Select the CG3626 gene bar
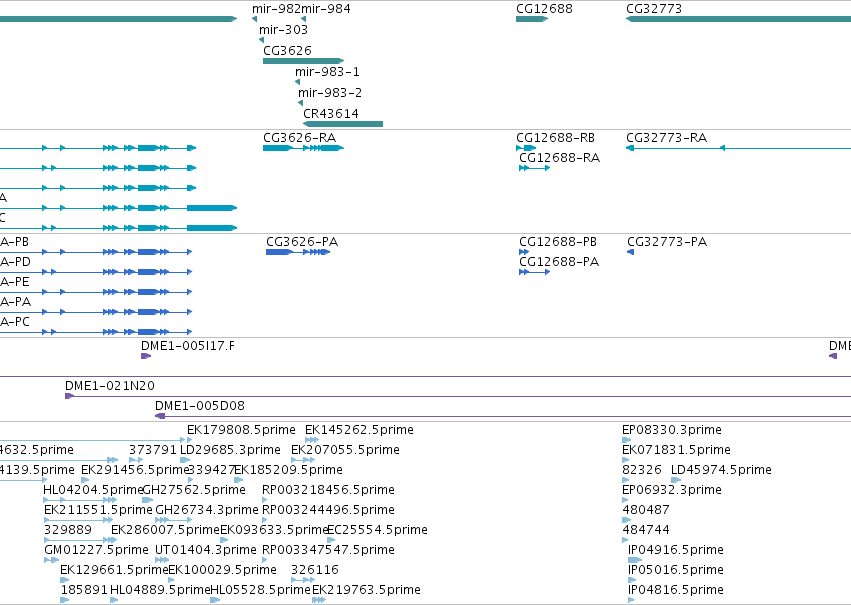 click(303, 61)
